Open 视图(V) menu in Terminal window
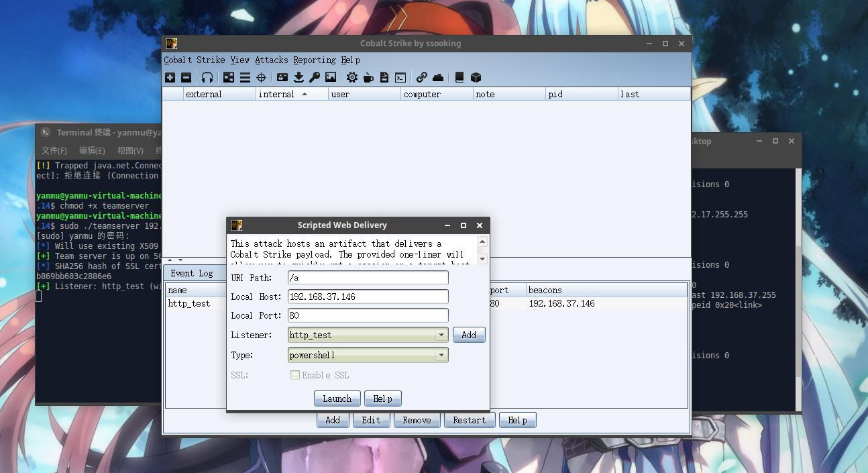 (x=130, y=150)
